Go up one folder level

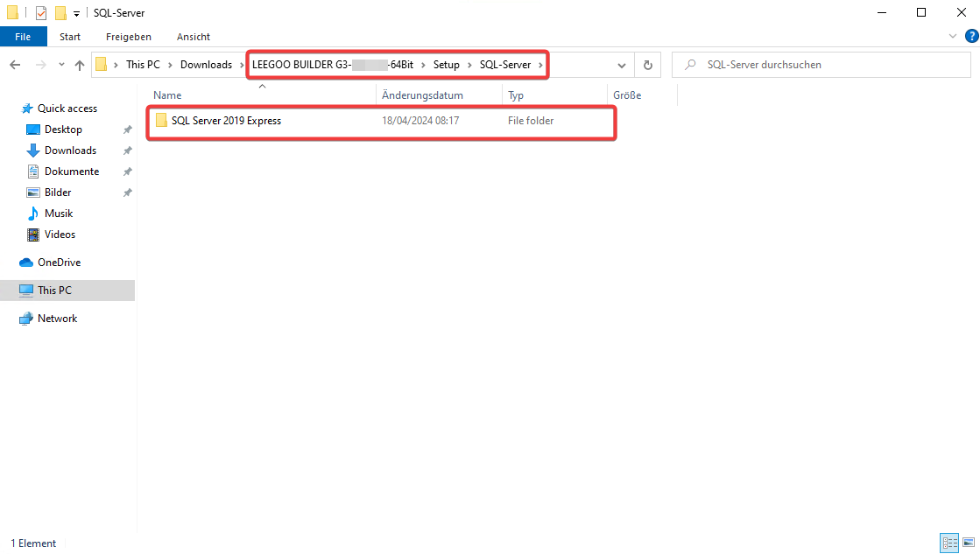pyautogui.click(x=80, y=65)
